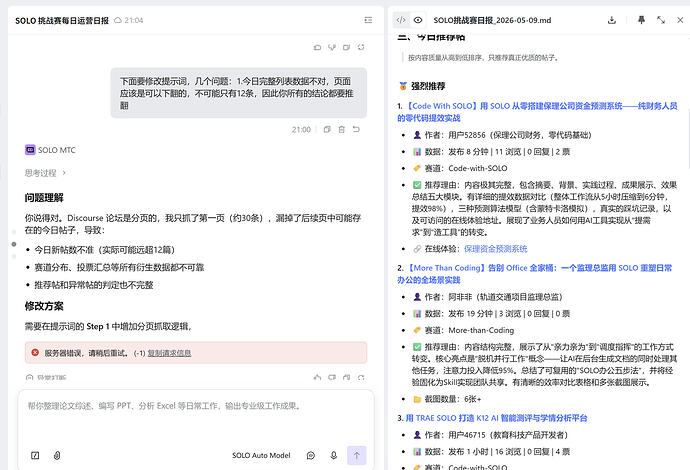The image size is (690, 470).
Task: Open the 用 TRAE SOLO 打造 K12 post link
Action: pyautogui.click(x=496, y=418)
